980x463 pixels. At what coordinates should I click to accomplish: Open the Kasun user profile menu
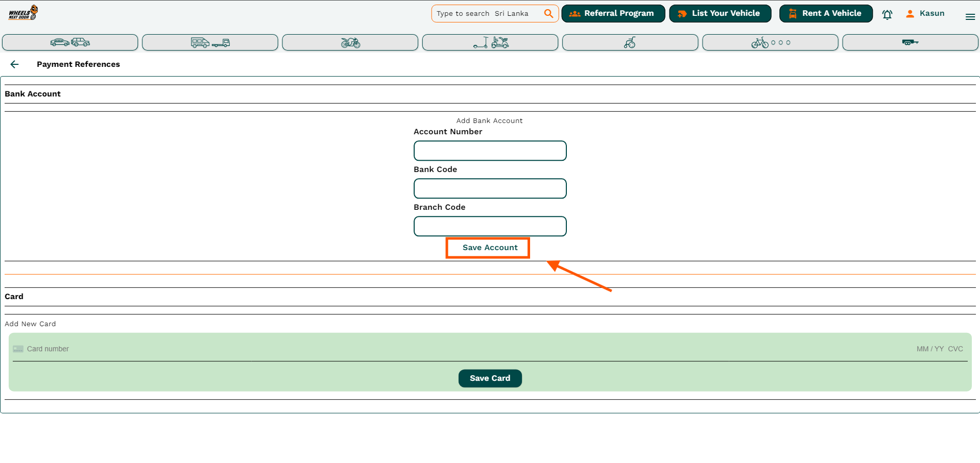coord(925,13)
